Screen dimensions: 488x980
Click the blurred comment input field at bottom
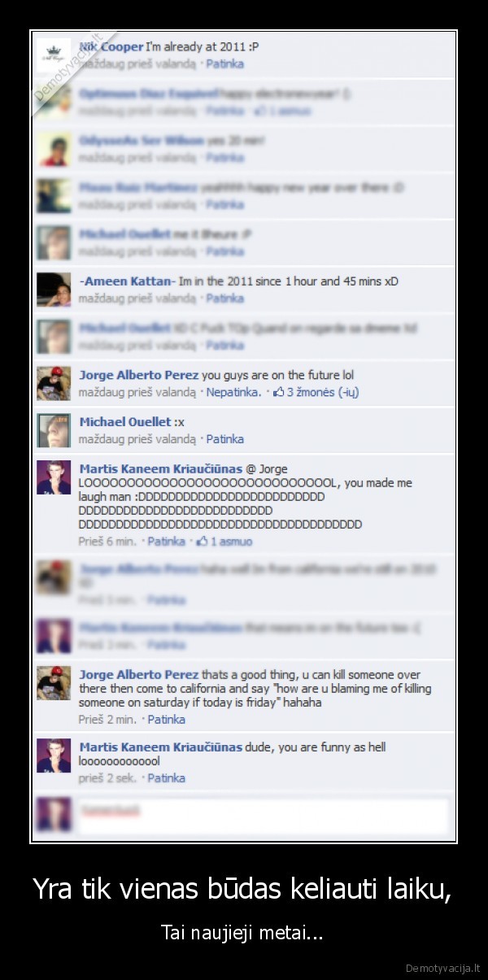(263, 816)
